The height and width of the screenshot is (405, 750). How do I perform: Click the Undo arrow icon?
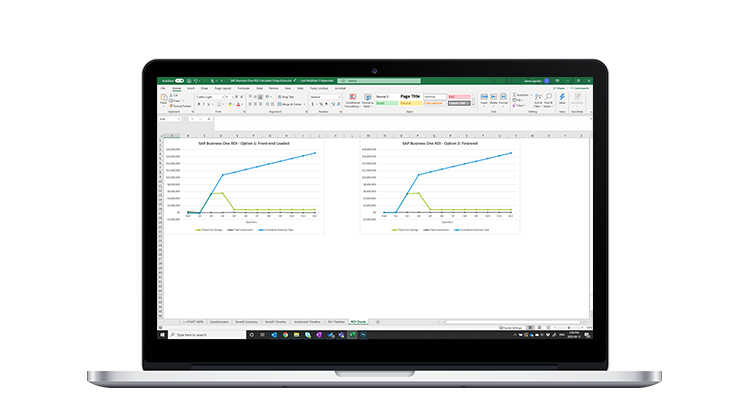click(195, 81)
